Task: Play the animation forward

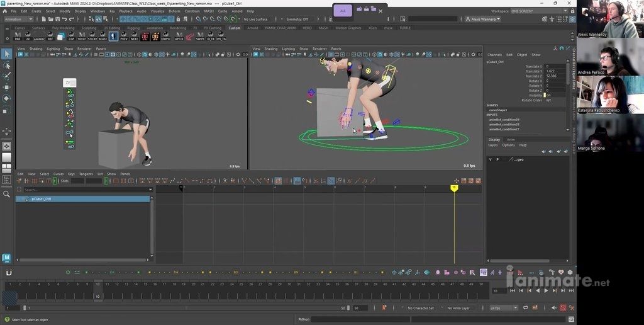Action: tap(547, 290)
